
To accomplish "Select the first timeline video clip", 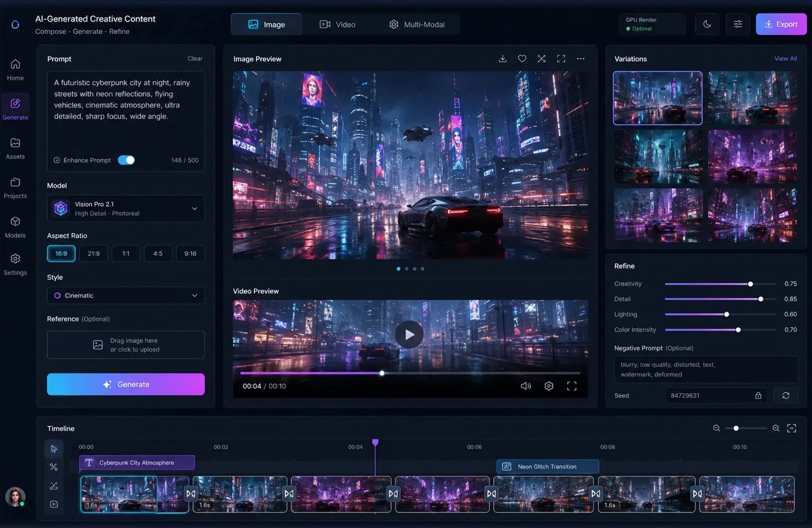I will pyautogui.click(x=134, y=494).
